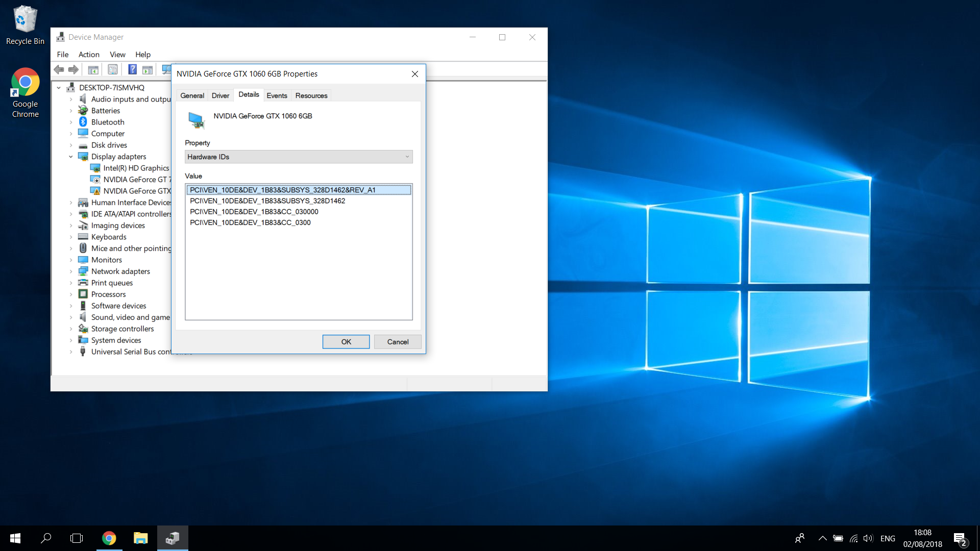
Task: Click the Device Manager taskbar icon
Action: [173, 538]
